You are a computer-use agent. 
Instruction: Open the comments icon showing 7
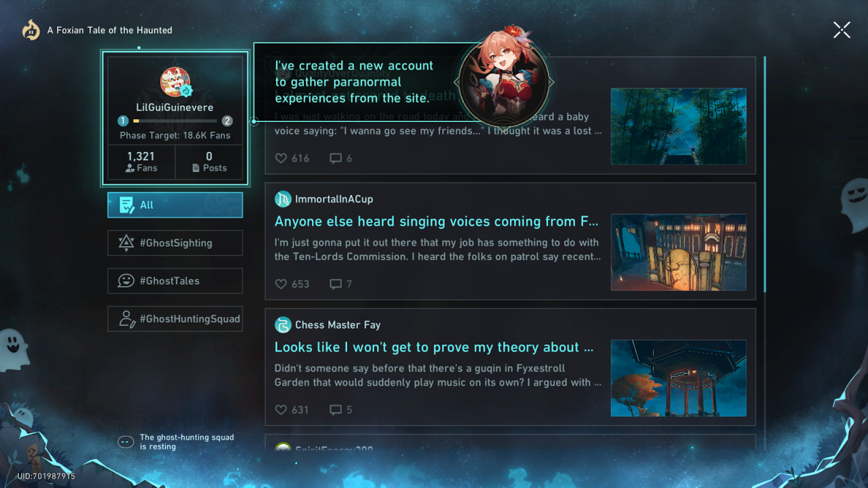(x=336, y=284)
